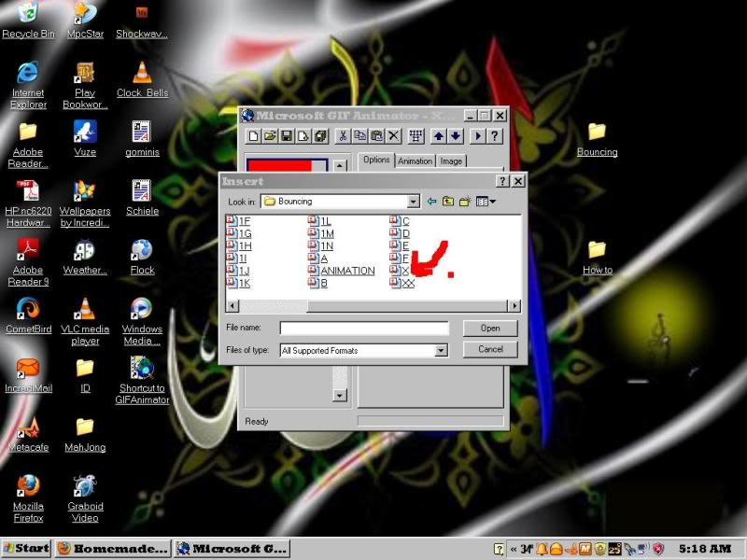Select file 1K in the file list
747x560 pixels.
click(x=238, y=283)
